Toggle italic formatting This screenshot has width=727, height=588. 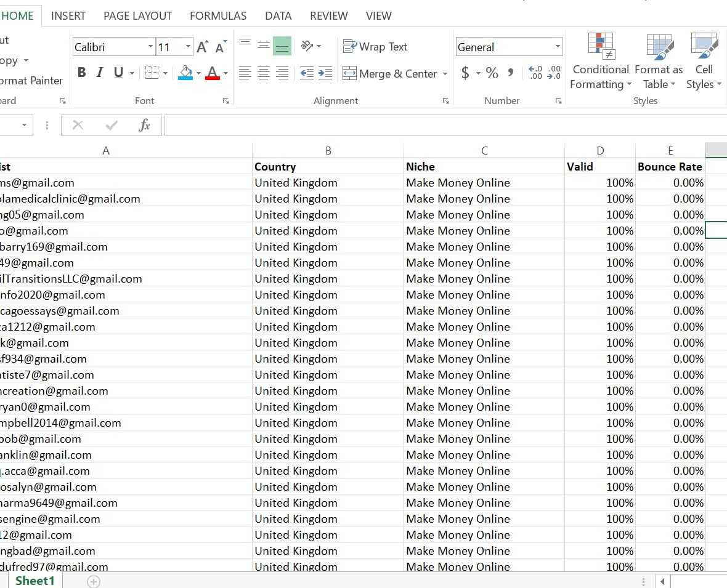pyautogui.click(x=99, y=72)
